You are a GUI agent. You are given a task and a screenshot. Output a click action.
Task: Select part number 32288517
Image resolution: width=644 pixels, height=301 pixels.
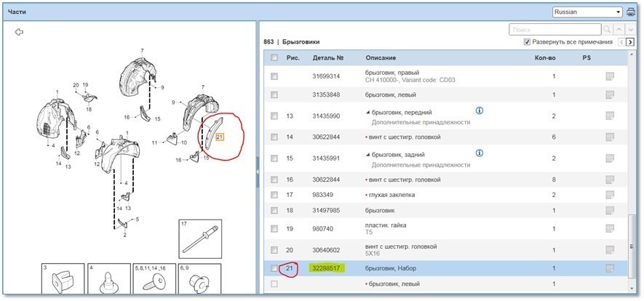coord(327,268)
